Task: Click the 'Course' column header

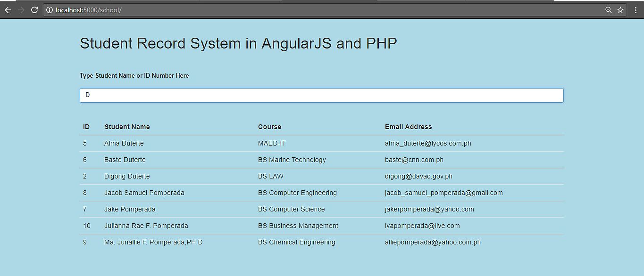Action: (269, 127)
